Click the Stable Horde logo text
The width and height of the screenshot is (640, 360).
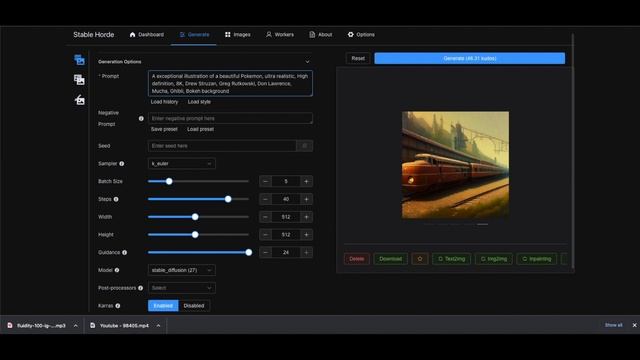(93, 35)
